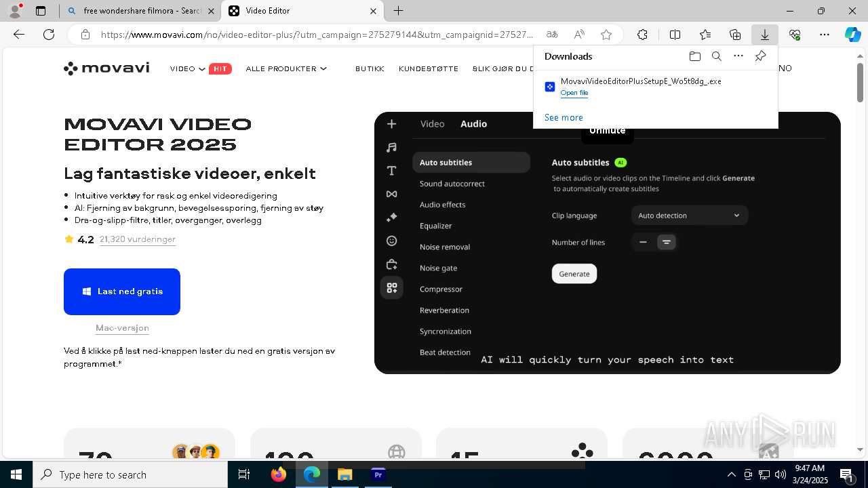Click the plus icon in editor sidebar
This screenshot has width=868, height=488.
click(x=391, y=124)
